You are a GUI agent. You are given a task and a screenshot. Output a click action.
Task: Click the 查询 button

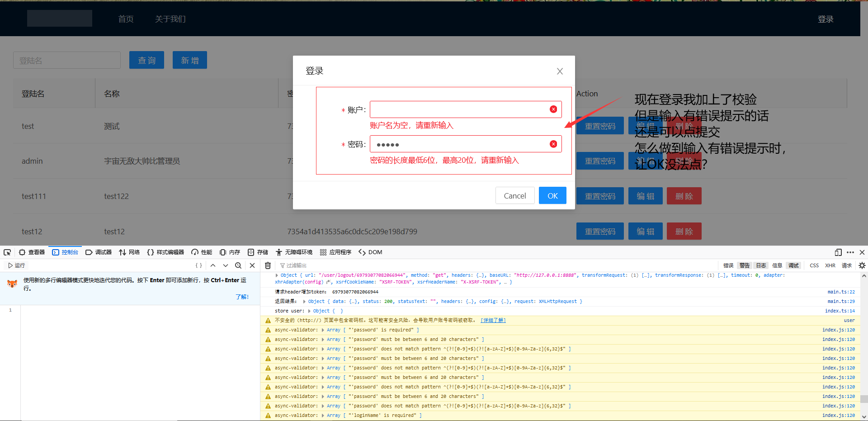[146, 60]
